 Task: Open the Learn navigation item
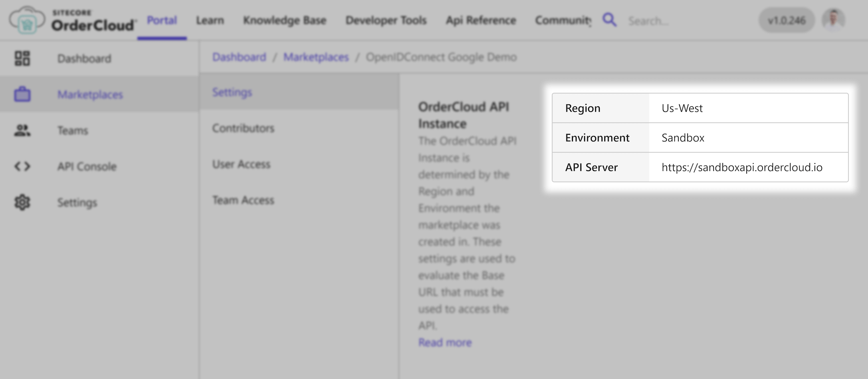pyautogui.click(x=210, y=20)
